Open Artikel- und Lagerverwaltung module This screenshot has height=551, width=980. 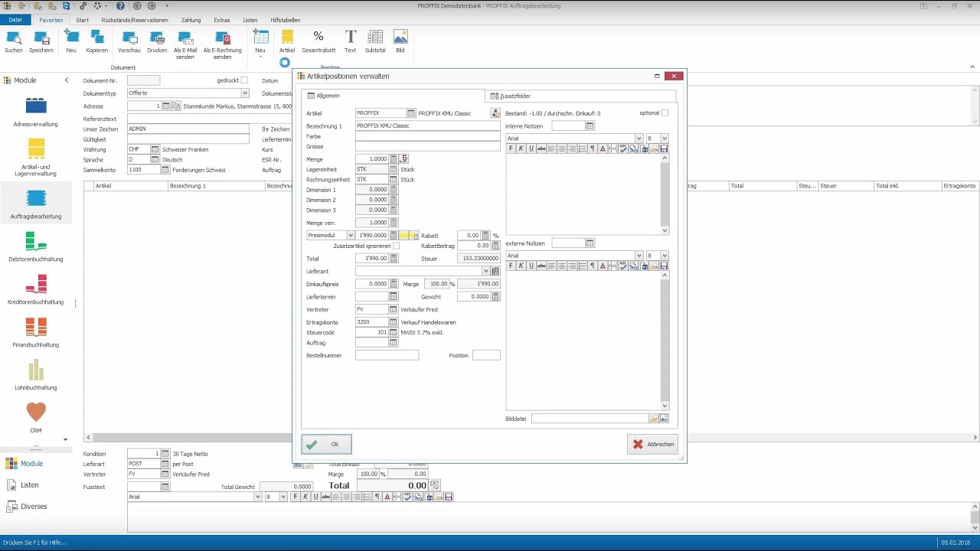36,157
